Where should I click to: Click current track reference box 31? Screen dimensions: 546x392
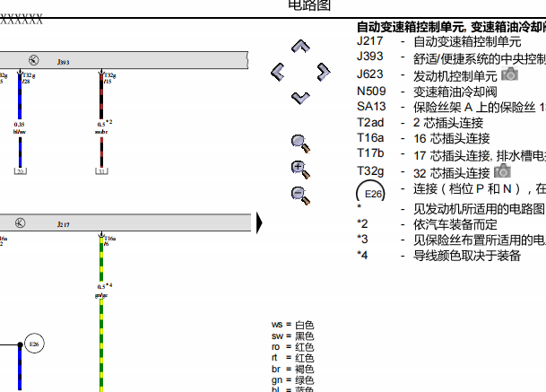click(x=101, y=171)
